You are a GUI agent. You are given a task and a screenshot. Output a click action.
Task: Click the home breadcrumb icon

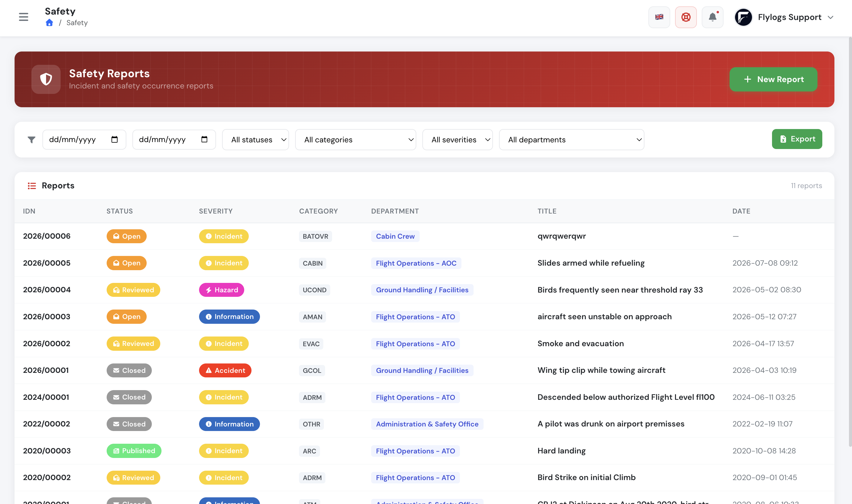(x=49, y=23)
